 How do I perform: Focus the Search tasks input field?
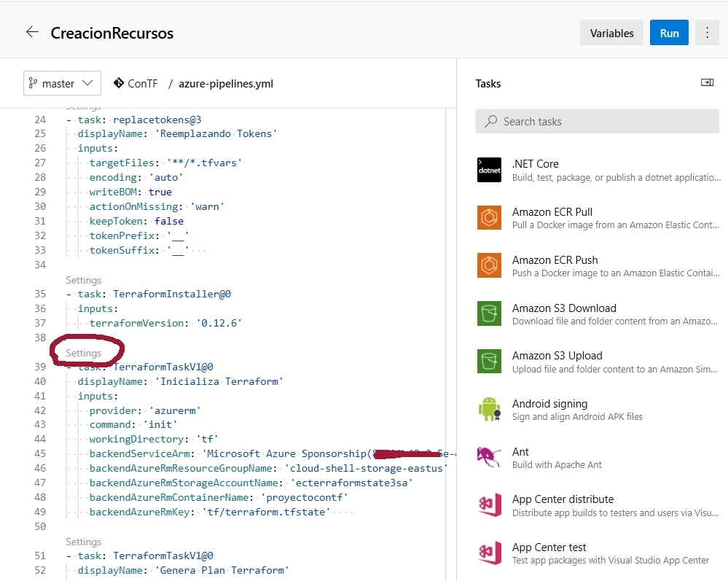click(597, 121)
